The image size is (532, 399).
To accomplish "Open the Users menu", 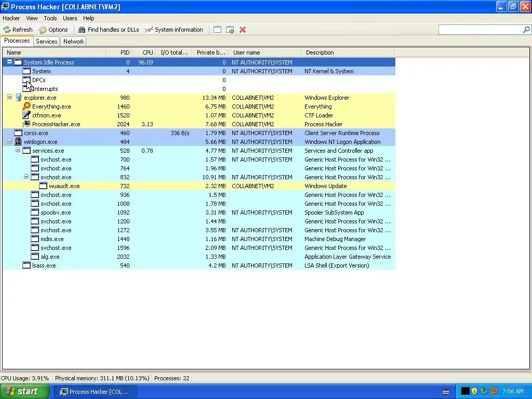I will (70, 18).
